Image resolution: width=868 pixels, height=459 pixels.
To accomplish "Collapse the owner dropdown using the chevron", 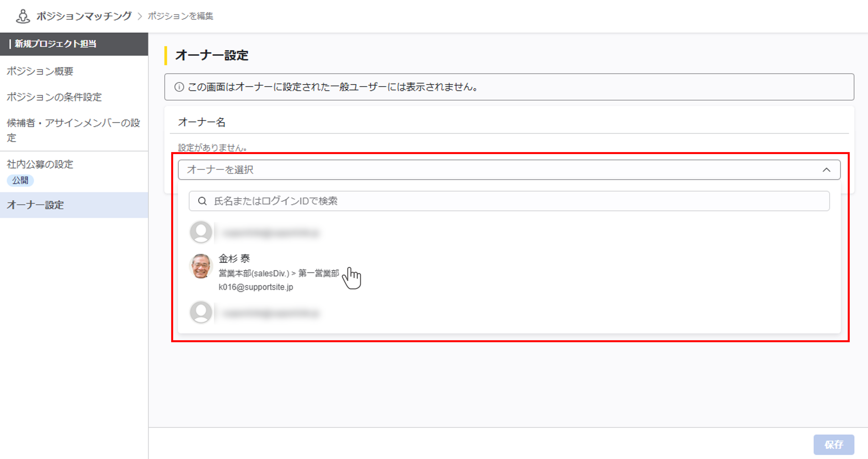I will 826,170.
